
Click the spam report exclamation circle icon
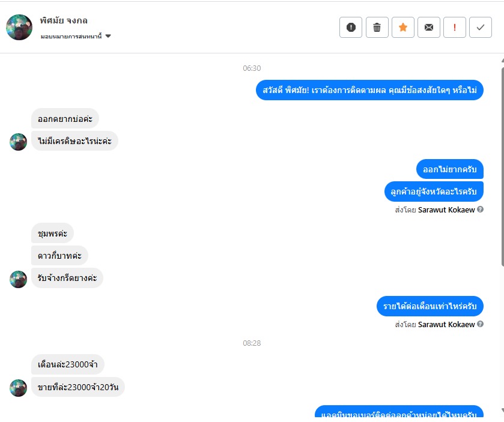351,27
